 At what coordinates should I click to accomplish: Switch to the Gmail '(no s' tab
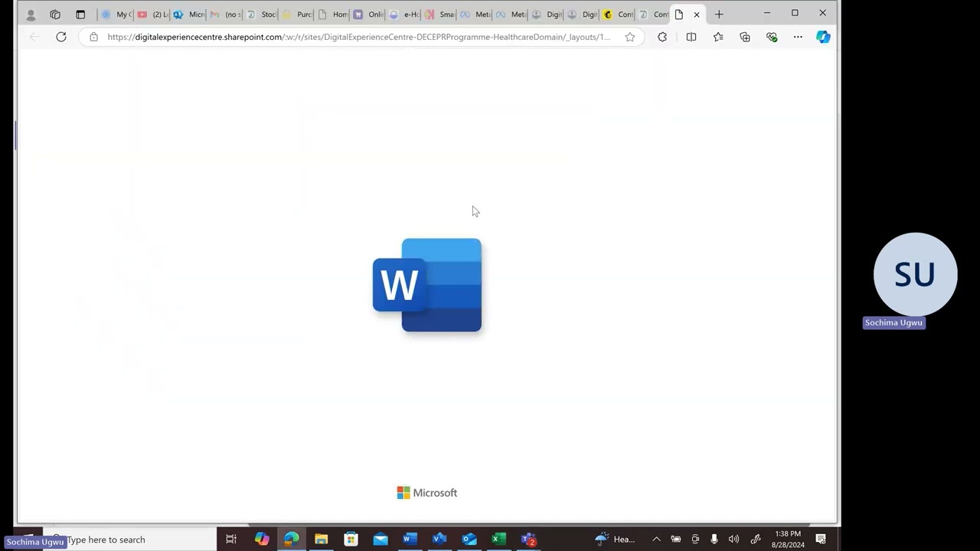point(224,15)
